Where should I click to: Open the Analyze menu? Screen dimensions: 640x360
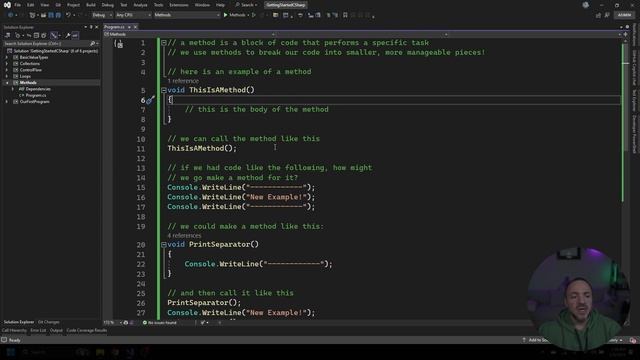click(x=140, y=5)
